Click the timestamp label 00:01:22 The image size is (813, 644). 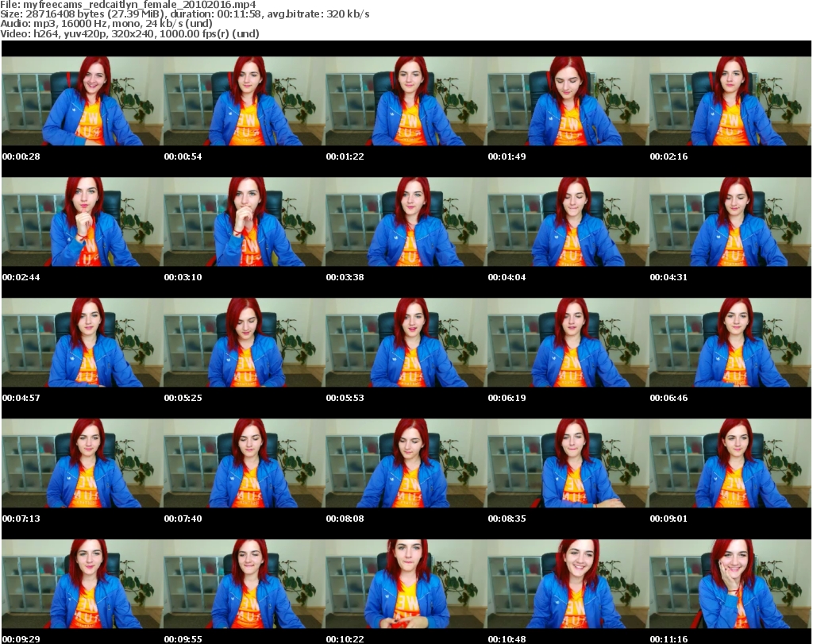pyautogui.click(x=345, y=156)
